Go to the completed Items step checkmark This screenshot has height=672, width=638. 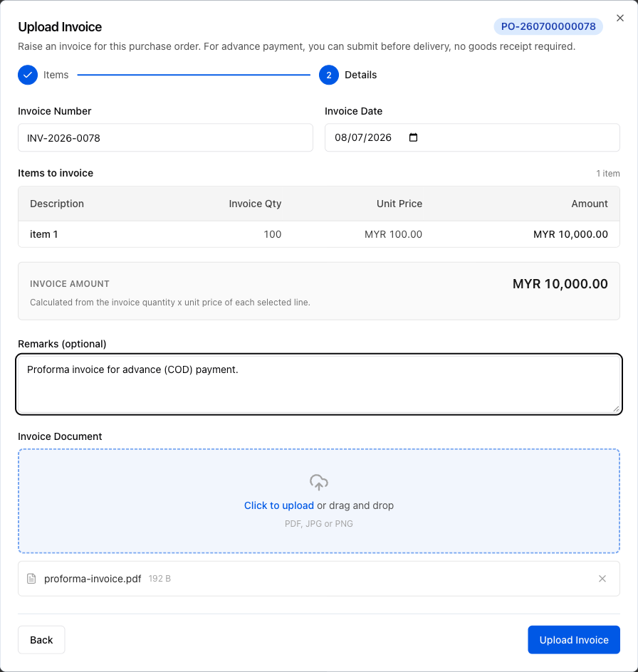point(28,75)
